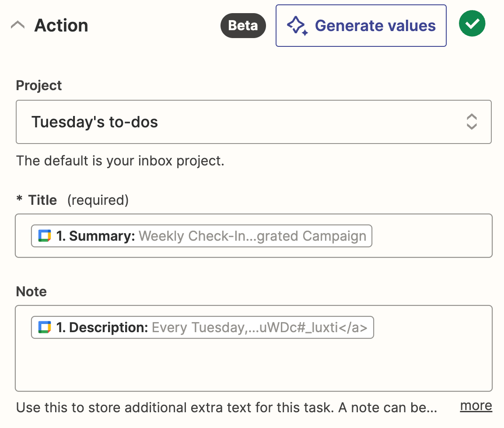This screenshot has height=428, width=504.
Task: Click the sparkle icon in Generate values
Action: (x=297, y=26)
